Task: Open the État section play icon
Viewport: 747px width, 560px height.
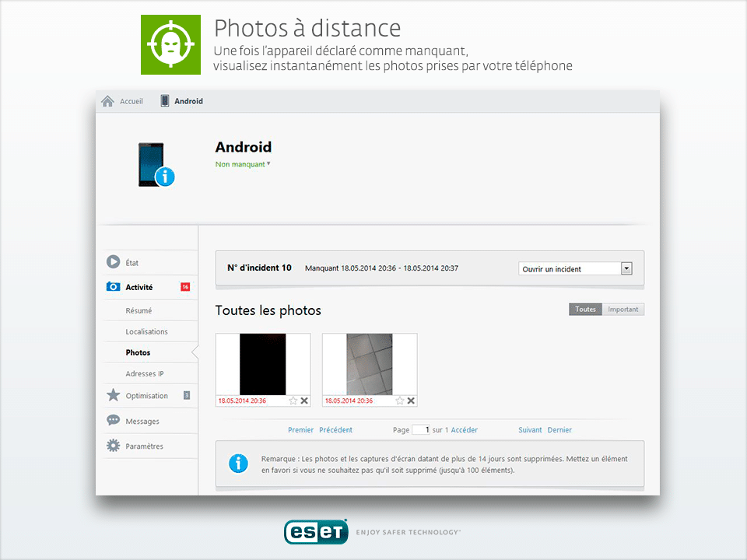Action: tap(114, 263)
